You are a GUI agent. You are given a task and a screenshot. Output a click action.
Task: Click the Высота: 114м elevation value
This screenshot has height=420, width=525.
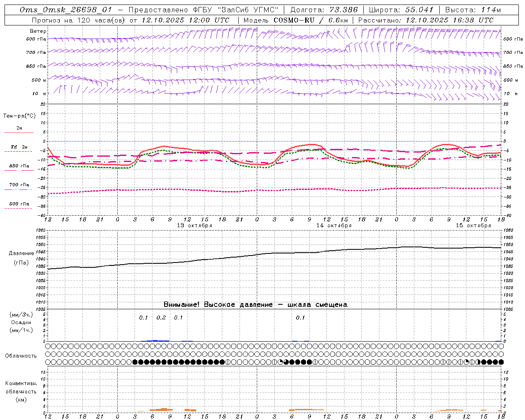coord(472,10)
